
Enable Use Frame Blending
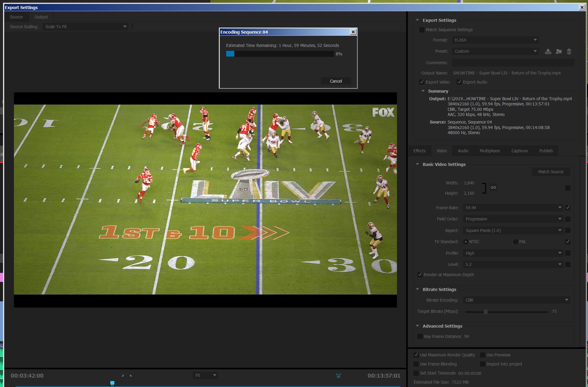click(416, 364)
